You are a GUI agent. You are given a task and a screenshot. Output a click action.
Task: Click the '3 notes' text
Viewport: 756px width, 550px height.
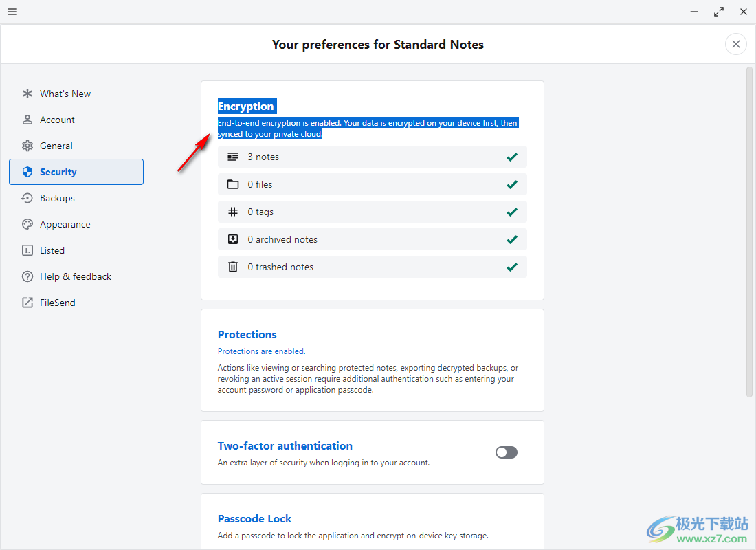point(263,157)
